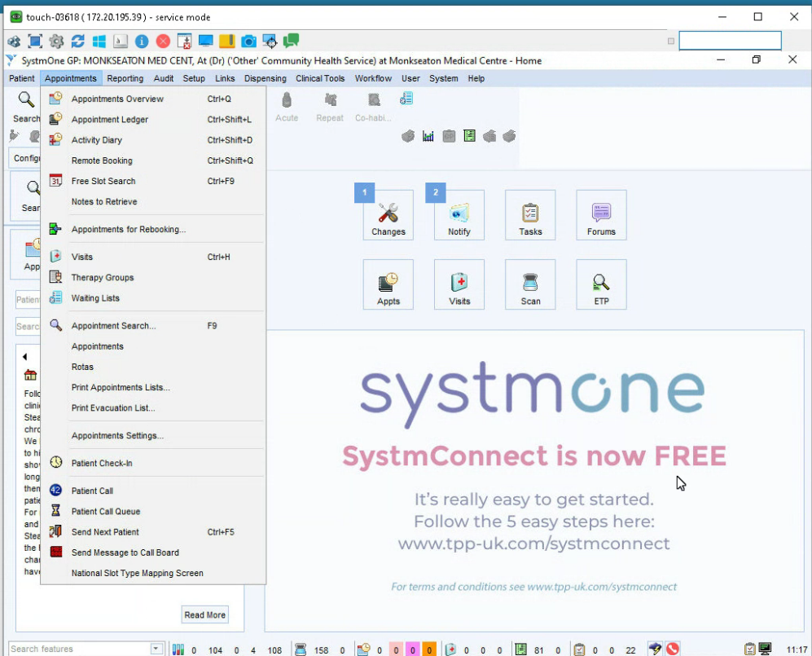Click the Acute toolbar icon
Screen dimensions: 812x656
(x=287, y=108)
